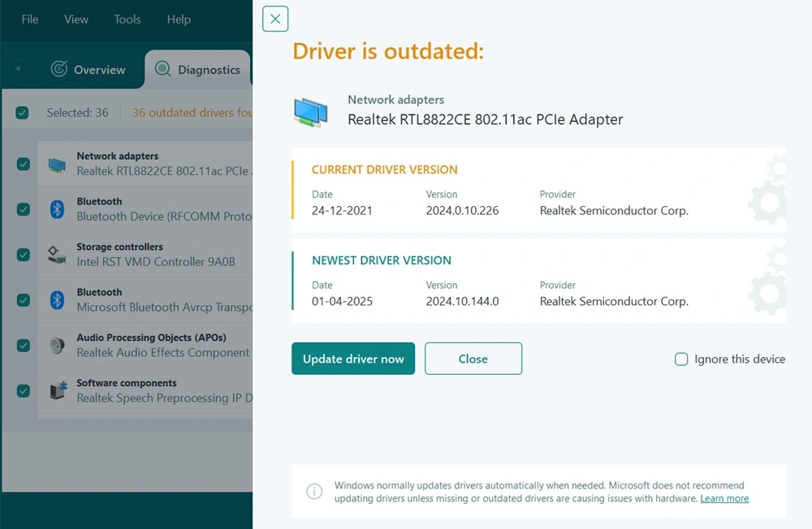Click the Storage controllers icon

pos(57,255)
